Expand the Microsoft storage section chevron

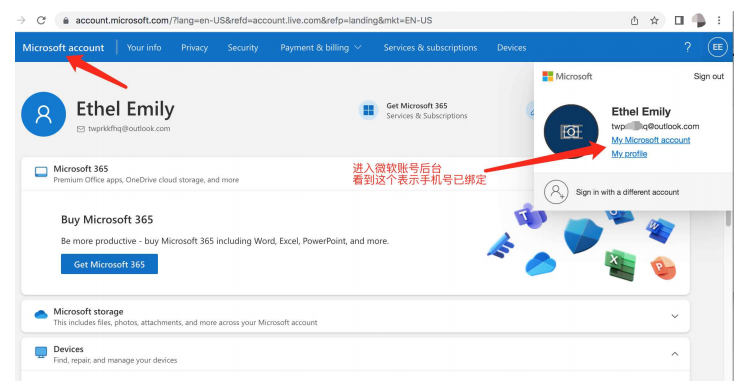click(x=675, y=316)
